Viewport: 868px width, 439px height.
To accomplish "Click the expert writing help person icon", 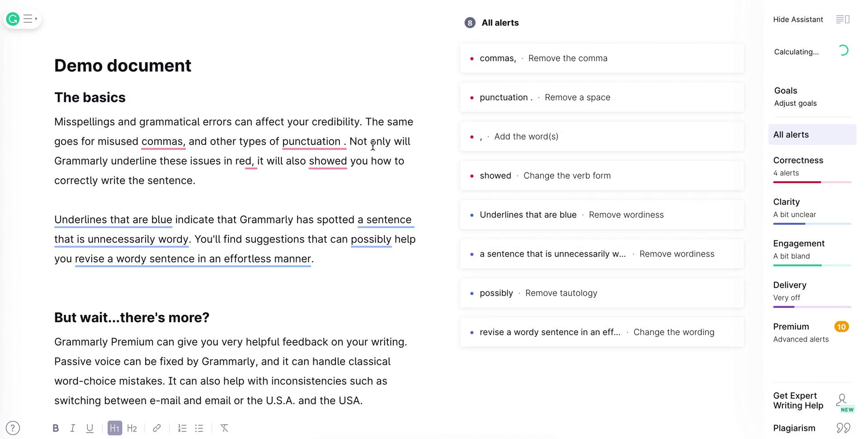I will [841, 399].
